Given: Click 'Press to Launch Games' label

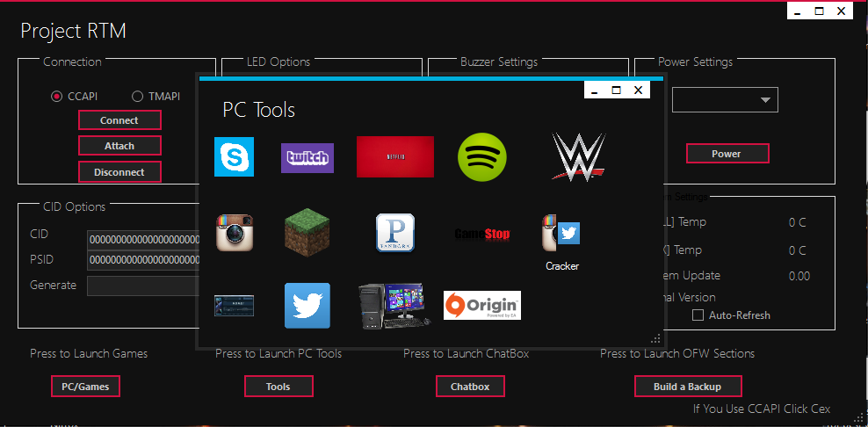Looking at the screenshot, I should click(x=89, y=353).
